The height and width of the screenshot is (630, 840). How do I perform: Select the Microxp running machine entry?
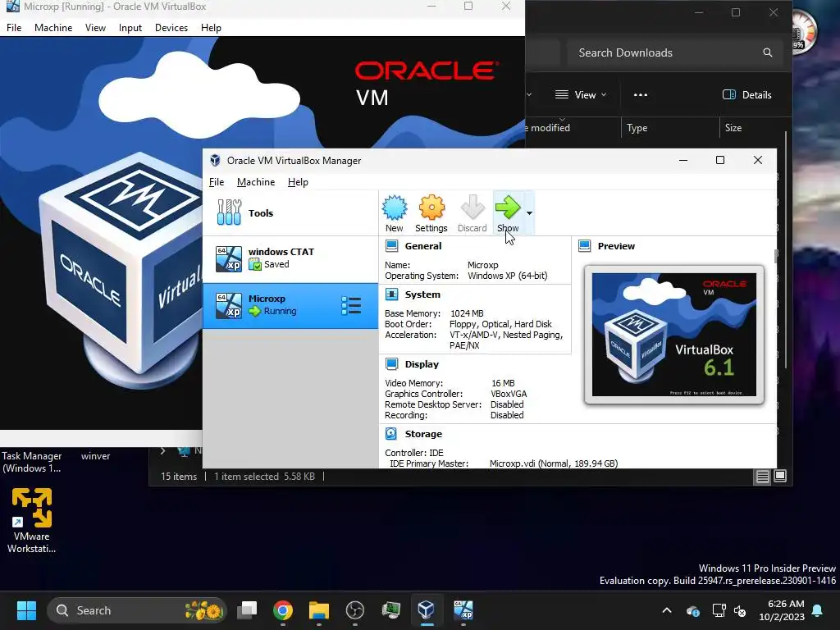[290, 305]
